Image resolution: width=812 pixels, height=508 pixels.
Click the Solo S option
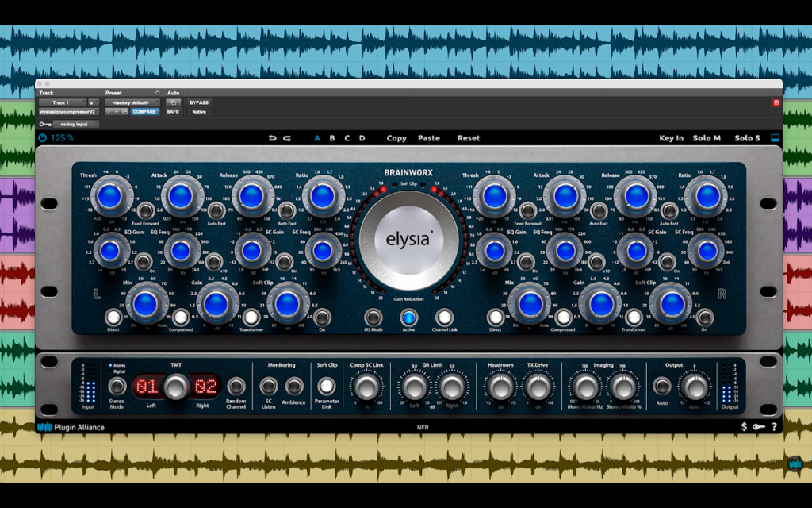pyautogui.click(x=747, y=138)
